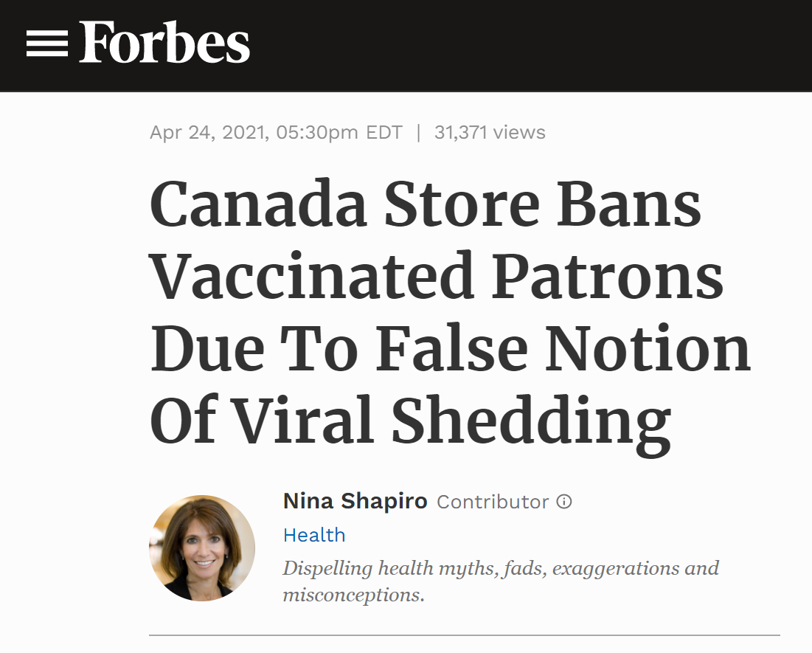Click the word "Patrons" in the headline
812x653 pixels.
(609, 274)
